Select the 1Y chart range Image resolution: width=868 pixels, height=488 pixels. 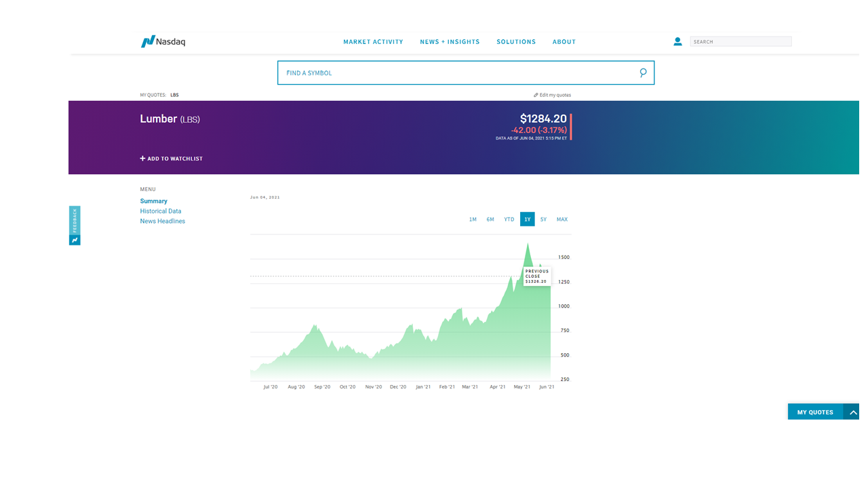527,219
